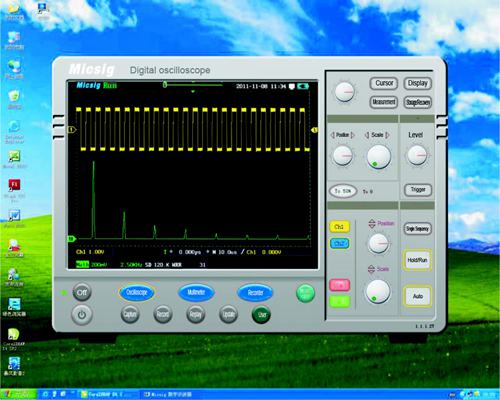This screenshot has width=500, height=400.
Task: Click the up-down arrows beside vertical Scale
Action: click(371, 269)
